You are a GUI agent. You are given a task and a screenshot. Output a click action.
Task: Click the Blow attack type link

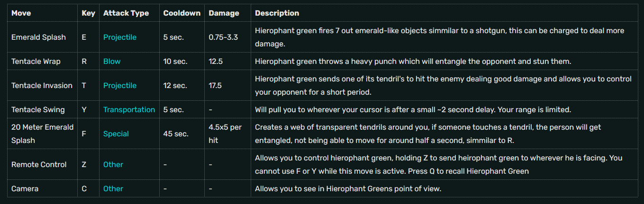(x=112, y=61)
